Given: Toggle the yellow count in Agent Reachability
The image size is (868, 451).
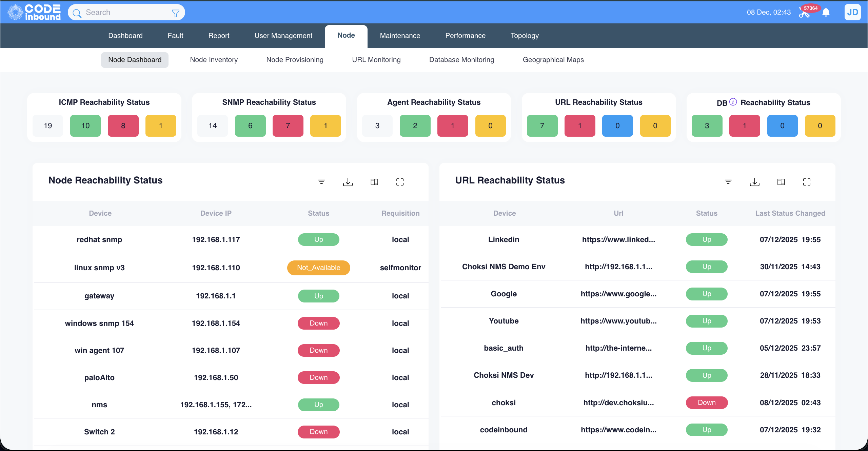Looking at the screenshot, I should point(490,125).
